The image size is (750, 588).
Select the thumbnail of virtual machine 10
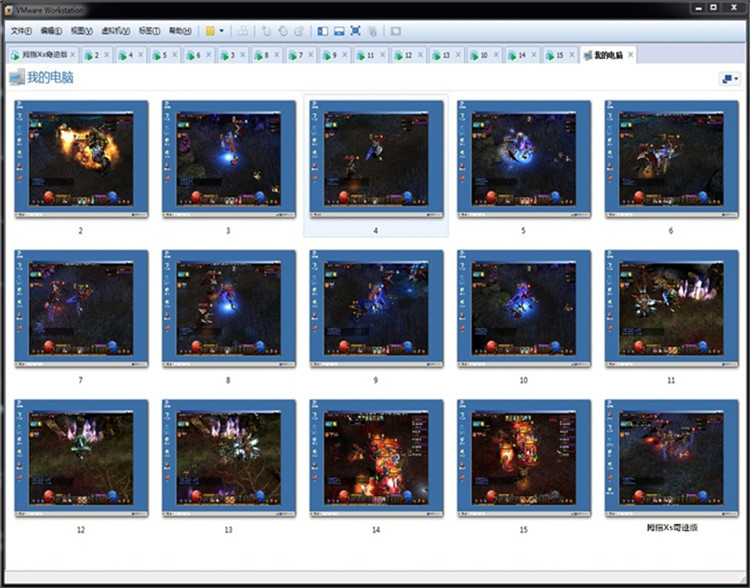click(x=524, y=309)
